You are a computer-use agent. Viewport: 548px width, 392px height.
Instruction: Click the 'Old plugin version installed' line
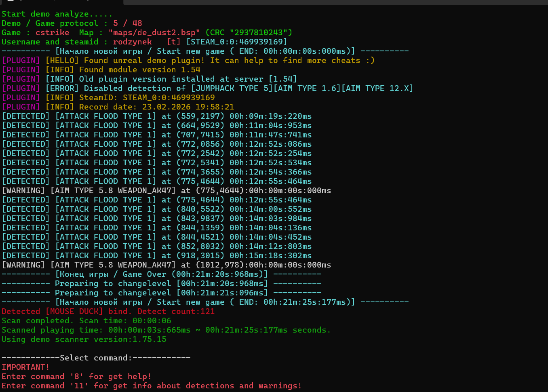tap(171, 79)
